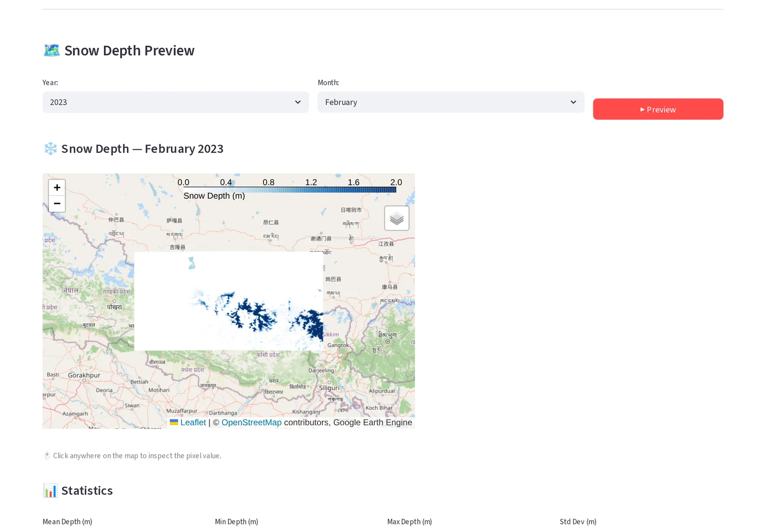Click the Std Dev (m) statistic label
The height and width of the screenshot is (532, 766).
(578, 521)
